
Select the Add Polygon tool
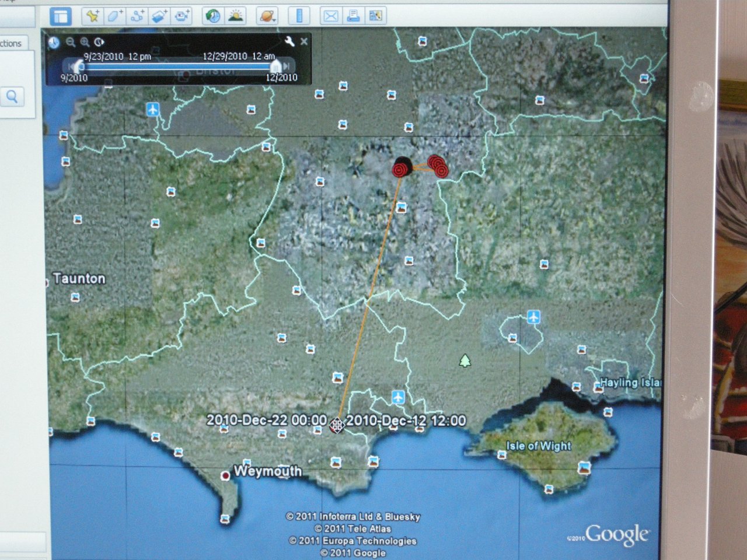pos(114,16)
